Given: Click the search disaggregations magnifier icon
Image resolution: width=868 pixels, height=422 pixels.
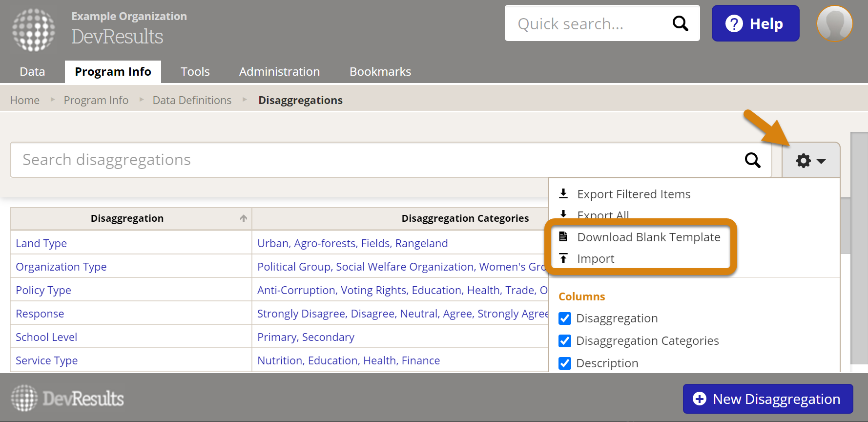Looking at the screenshot, I should tap(752, 160).
